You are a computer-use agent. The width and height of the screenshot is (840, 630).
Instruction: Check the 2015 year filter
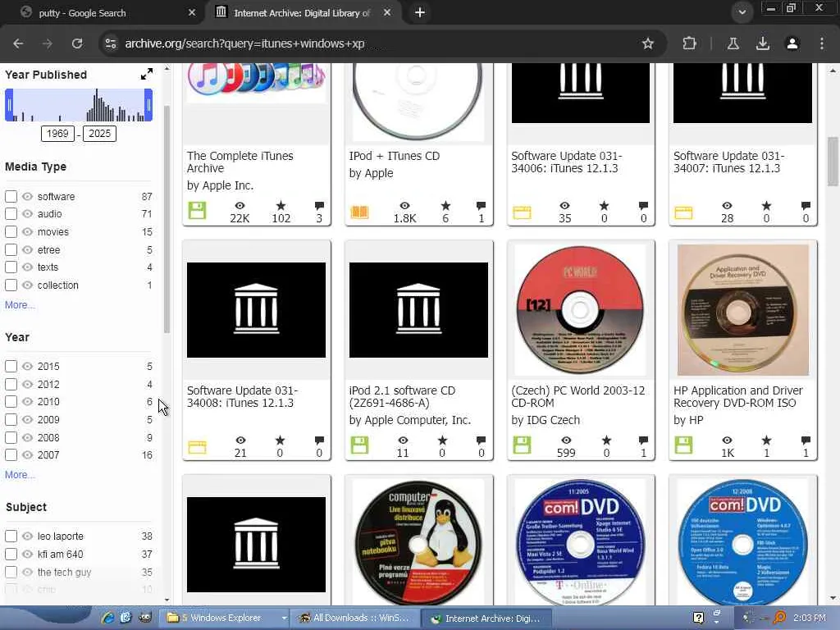pyautogui.click(x=11, y=367)
